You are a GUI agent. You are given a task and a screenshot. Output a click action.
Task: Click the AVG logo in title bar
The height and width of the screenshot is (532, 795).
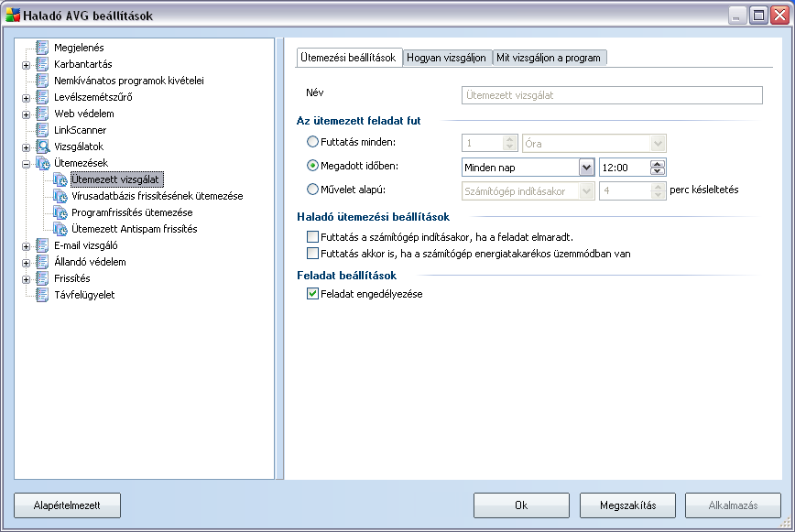[13, 16]
